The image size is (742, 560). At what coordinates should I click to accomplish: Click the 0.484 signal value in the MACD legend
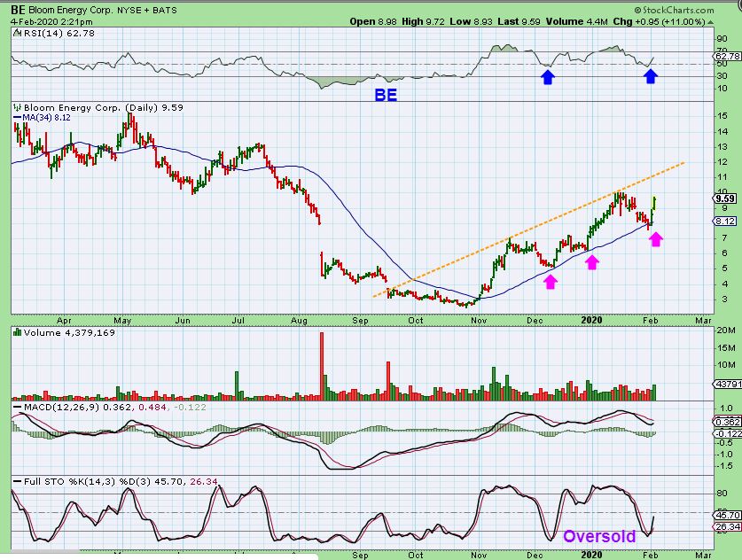pyautogui.click(x=152, y=408)
